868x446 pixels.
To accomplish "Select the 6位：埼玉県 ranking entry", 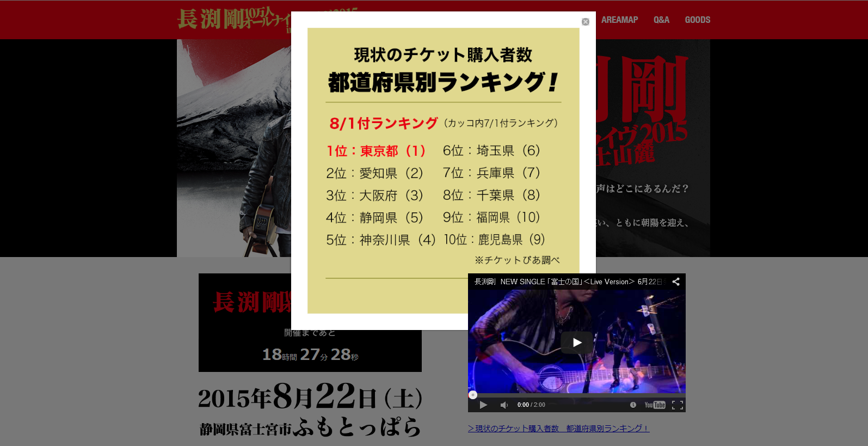I will click(x=491, y=151).
